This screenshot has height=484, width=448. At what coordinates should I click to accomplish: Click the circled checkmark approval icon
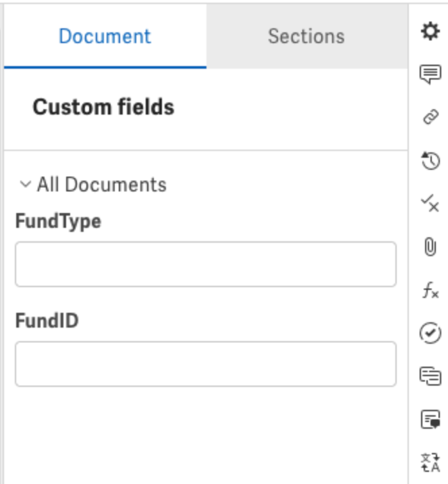[x=430, y=333]
